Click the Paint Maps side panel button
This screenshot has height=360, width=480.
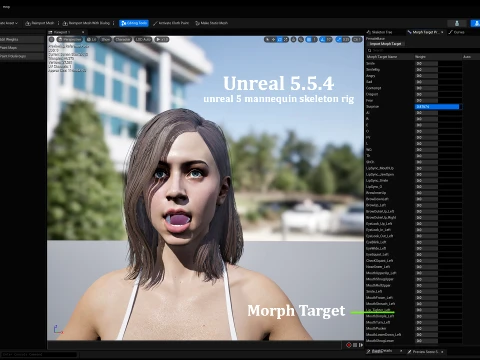[22, 48]
